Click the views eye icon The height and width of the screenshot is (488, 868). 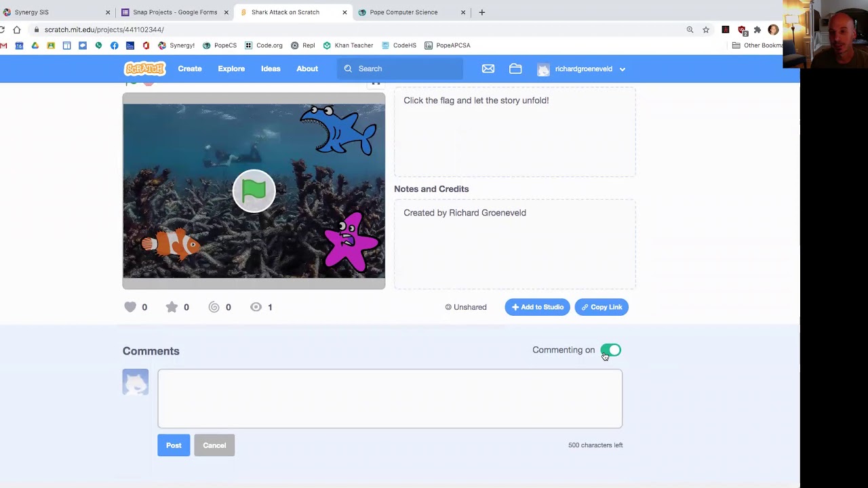[x=256, y=307]
